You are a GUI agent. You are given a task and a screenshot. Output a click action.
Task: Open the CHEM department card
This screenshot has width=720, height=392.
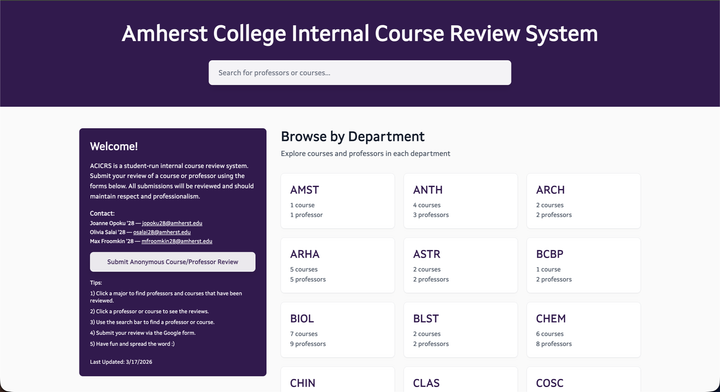tap(584, 330)
